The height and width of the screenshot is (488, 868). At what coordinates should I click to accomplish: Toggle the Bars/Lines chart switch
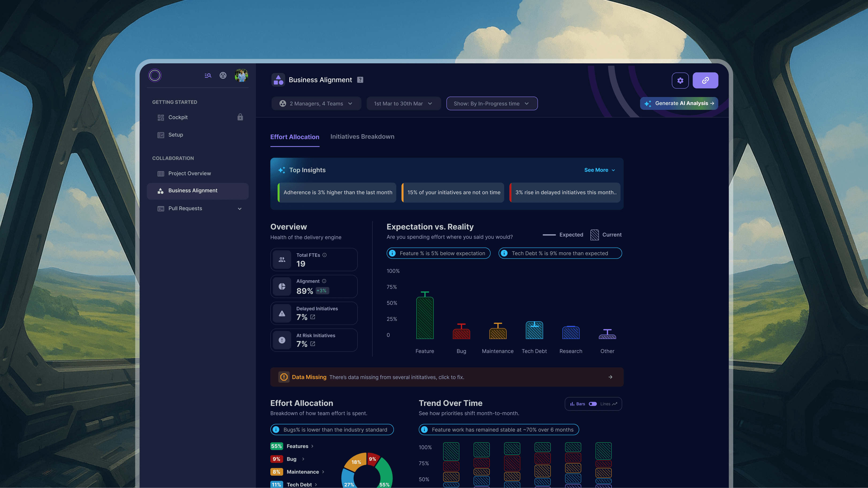593,404
